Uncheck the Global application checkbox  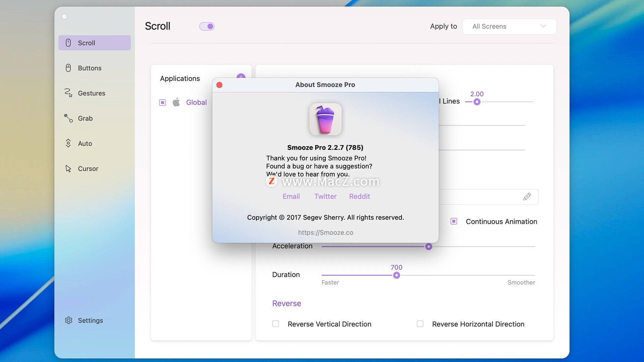(162, 102)
